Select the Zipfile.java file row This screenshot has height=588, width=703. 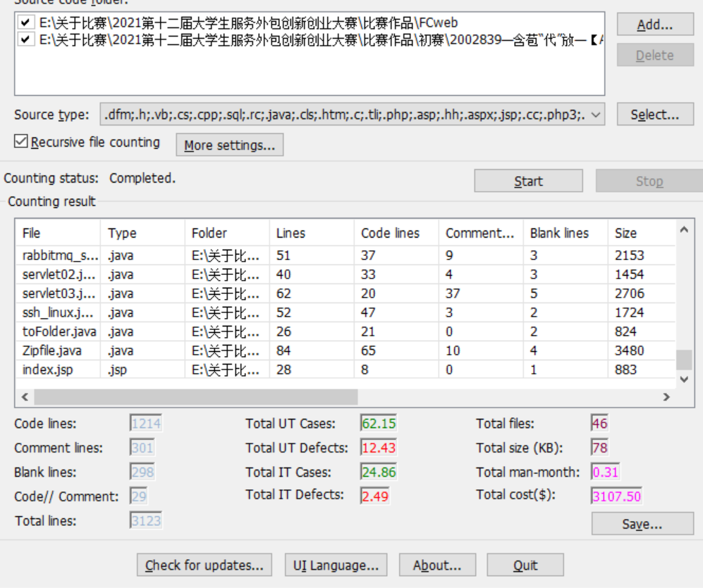346,350
